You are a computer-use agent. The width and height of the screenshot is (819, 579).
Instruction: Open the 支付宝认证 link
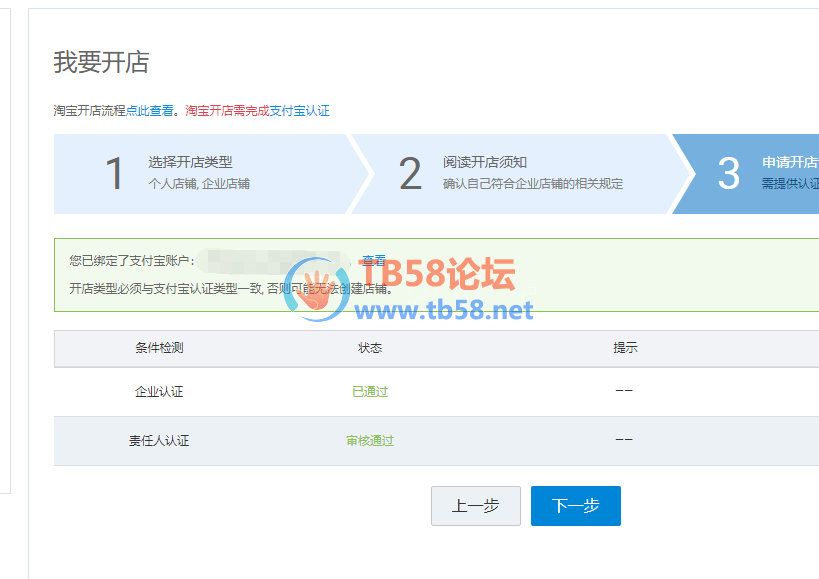pyautogui.click(x=299, y=111)
